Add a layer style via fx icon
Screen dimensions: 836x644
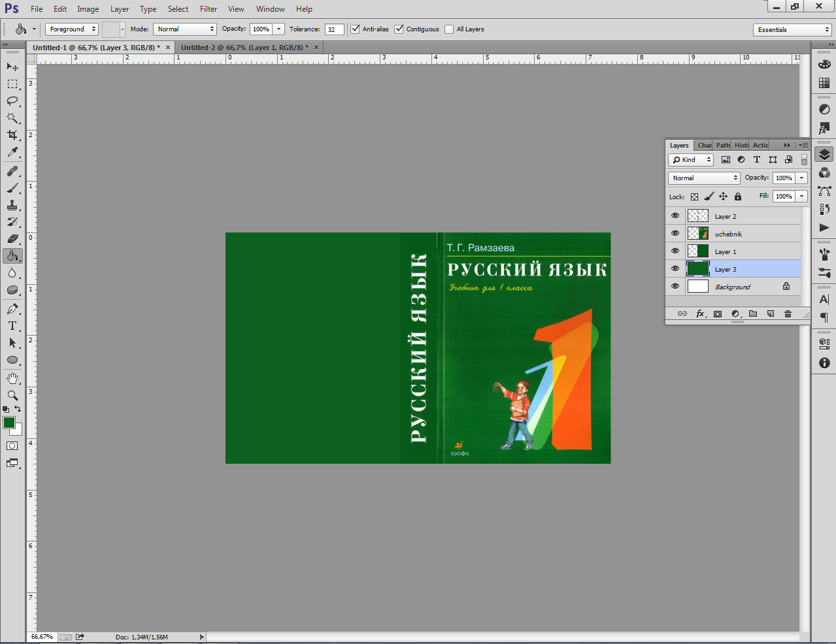coord(701,314)
